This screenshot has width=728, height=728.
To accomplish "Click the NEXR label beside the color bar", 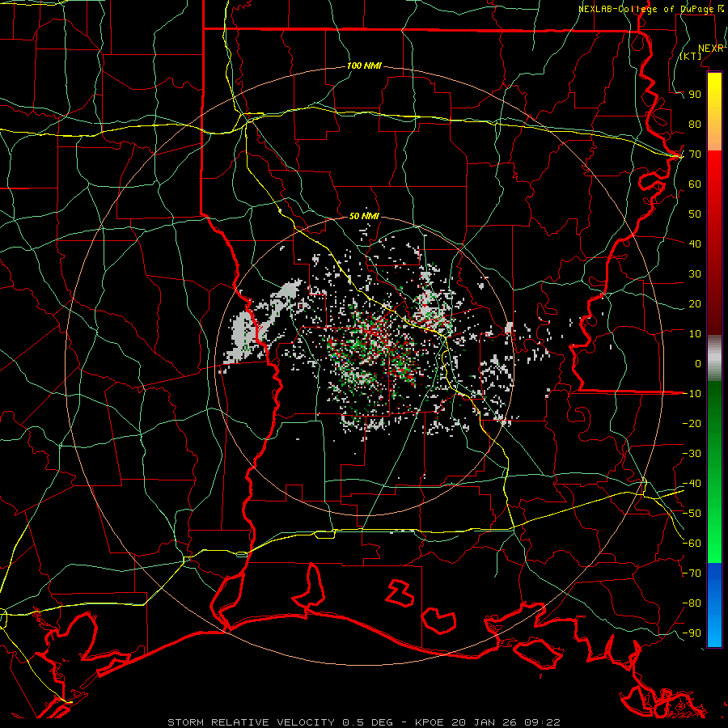I will 711,49.
